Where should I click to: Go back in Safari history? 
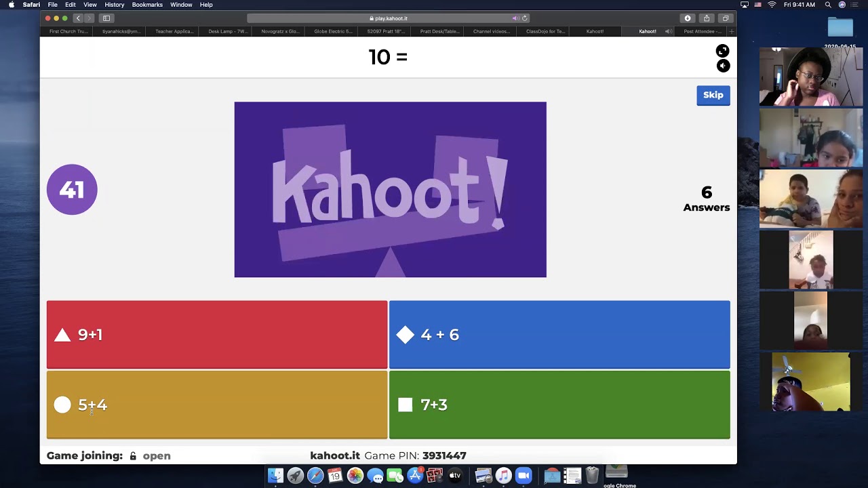click(78, 18)
